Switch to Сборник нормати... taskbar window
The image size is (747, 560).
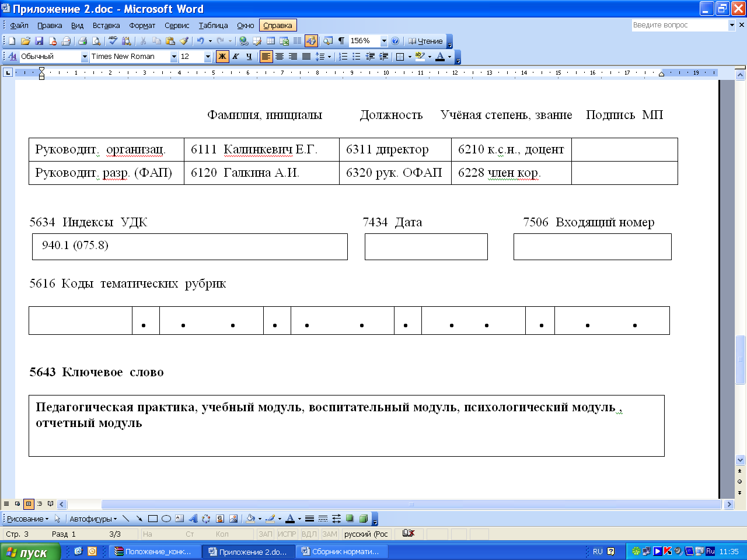[x=343, y=552]
